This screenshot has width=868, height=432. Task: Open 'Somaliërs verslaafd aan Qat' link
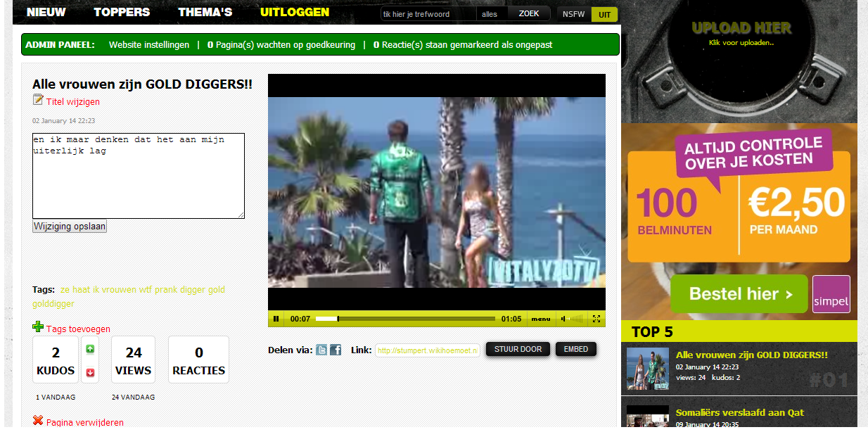[x=739, y=413]
